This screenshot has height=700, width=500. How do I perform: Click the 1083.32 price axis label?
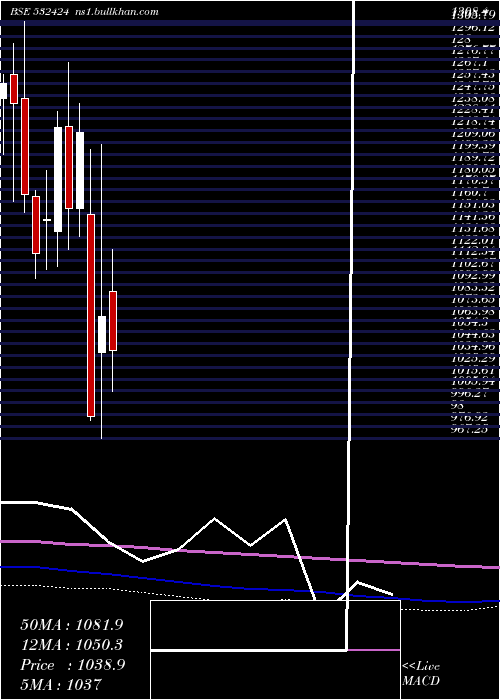[x=473, y=288]
